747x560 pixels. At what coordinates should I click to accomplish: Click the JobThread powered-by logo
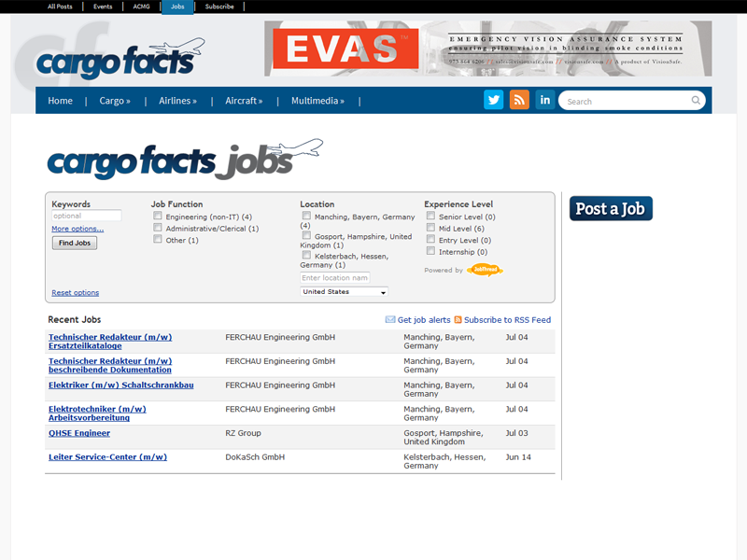[485, 270]
